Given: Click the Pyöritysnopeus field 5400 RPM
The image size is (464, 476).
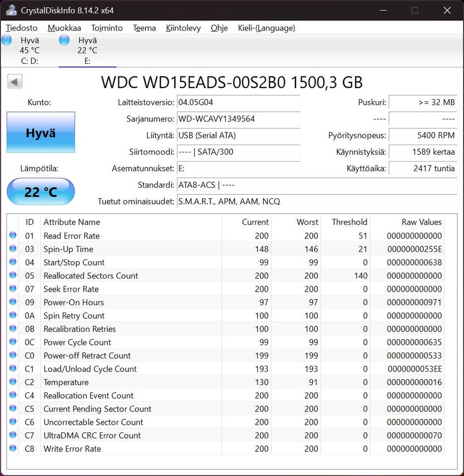Looking at the screenshot, I should click(x=423, y=135).
